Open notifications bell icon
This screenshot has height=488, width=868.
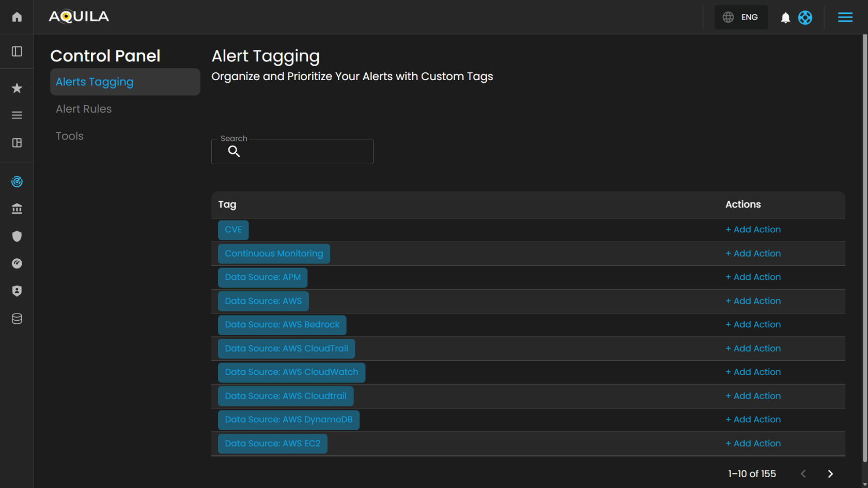(785, 18)
